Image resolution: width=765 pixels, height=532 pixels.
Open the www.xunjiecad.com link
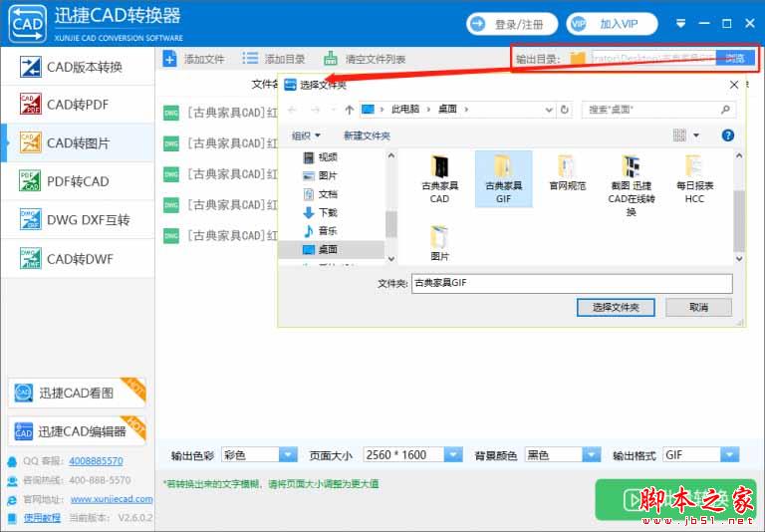point(112,499)
